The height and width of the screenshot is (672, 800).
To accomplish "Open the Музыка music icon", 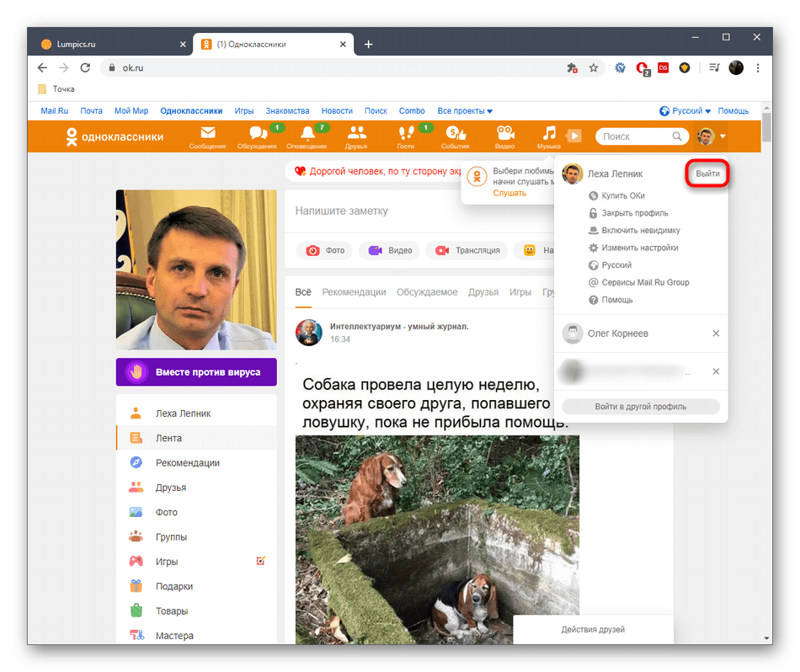I will pos(549,133).
